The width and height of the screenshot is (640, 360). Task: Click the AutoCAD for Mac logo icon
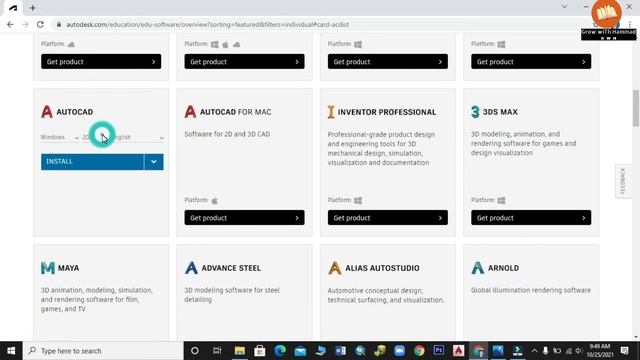pyautogui.click(x=190, y=111)
